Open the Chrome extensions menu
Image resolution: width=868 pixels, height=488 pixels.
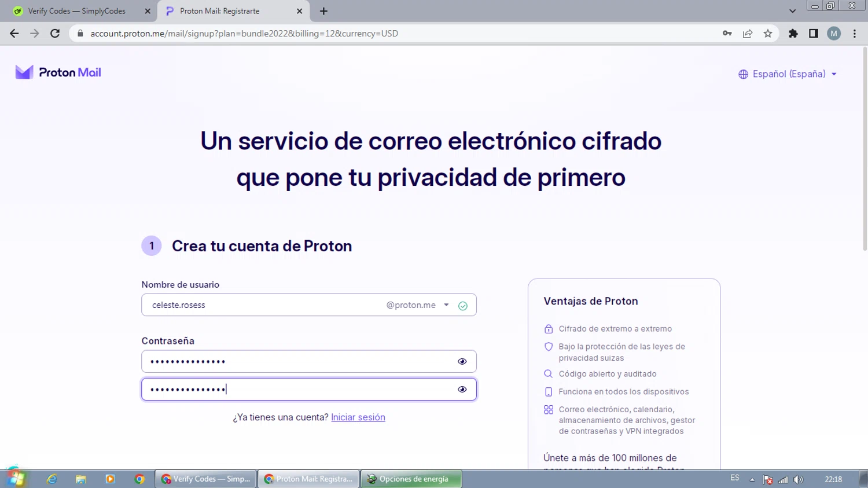coord(793,34)
